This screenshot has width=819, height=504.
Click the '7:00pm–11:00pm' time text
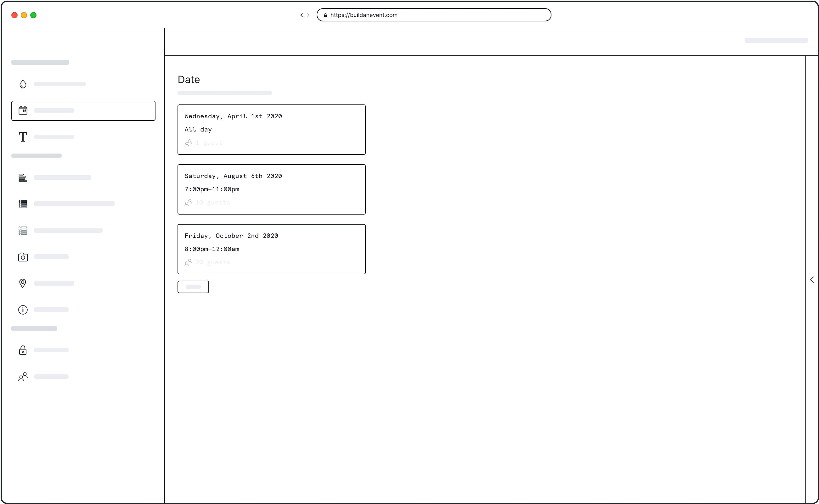pos(212,189)
